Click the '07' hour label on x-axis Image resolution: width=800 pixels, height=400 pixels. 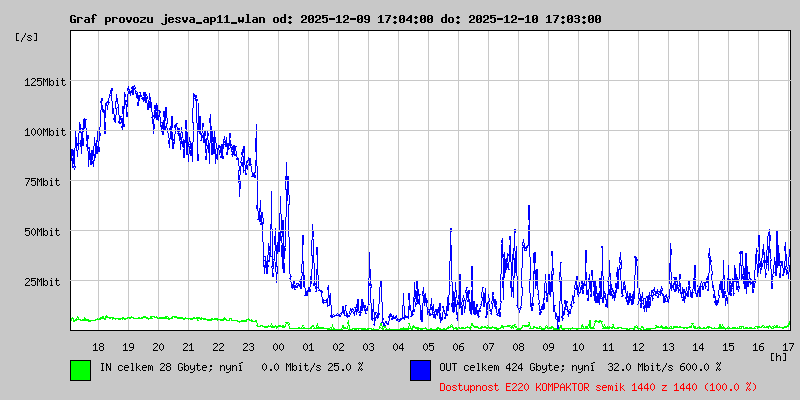(488, 347)
